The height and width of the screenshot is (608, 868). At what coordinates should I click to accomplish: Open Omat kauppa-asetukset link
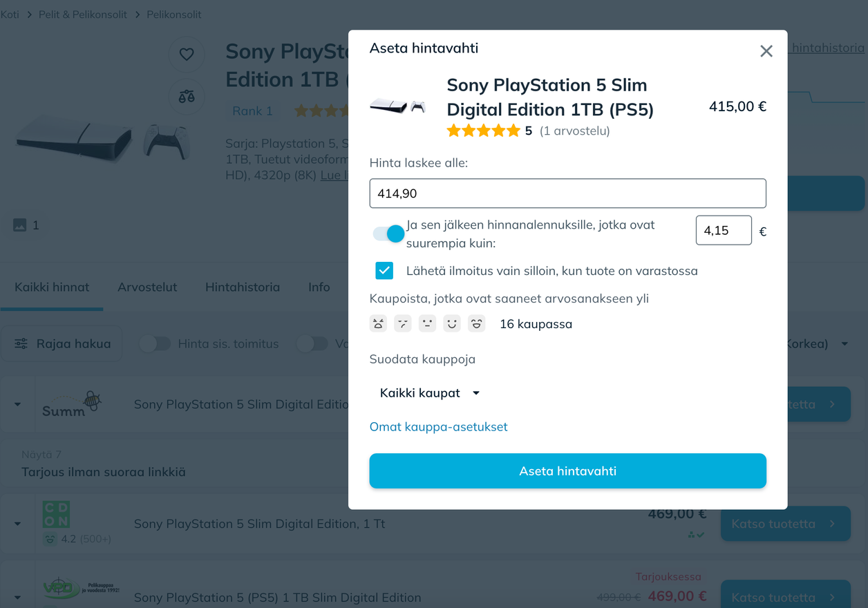tap(438, 427)
